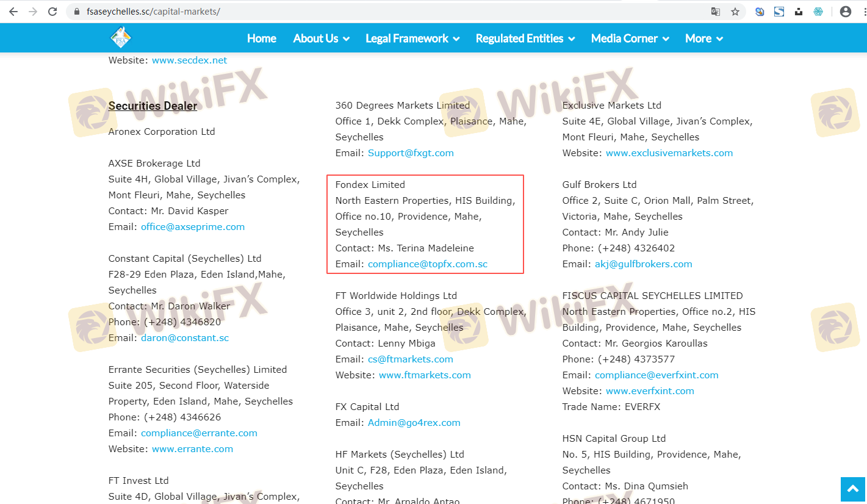Click the Gulf Brokers Ltd name

pos(599,185)
